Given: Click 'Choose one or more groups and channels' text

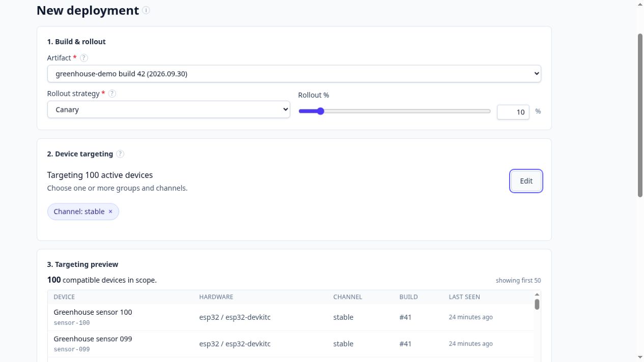Looking at the screenshot, I should click(x=117, y=188).
